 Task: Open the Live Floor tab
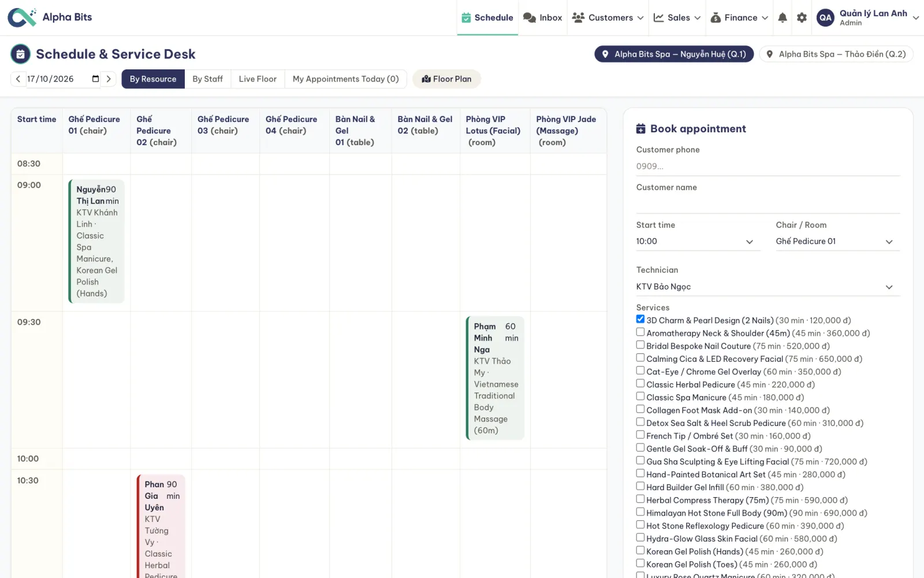click(258, 79)
